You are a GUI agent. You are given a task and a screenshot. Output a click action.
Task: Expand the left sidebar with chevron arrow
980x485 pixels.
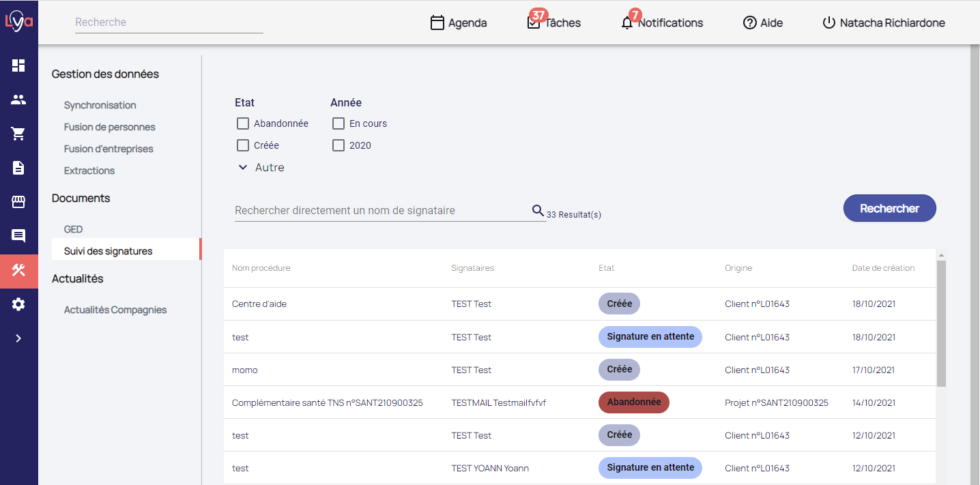18,338
